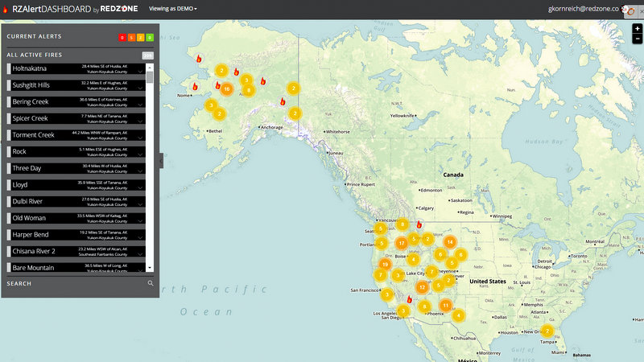
Task: Select fire marker north of Los Angeles
Action: coord(409,299)
